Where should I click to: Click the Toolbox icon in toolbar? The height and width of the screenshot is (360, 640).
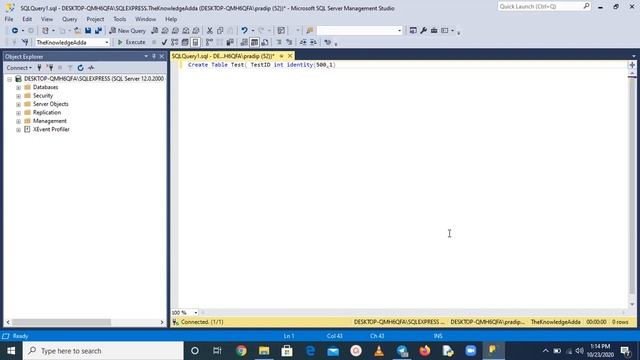pyautogui.click(x=434, y=31)
